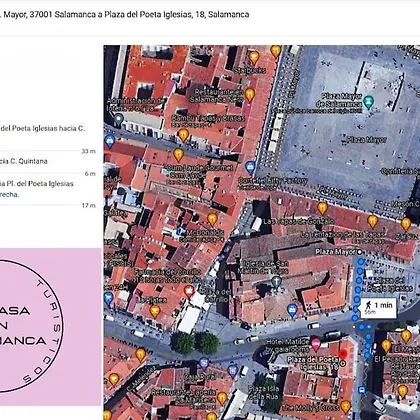
Task: Click the bus stop icon near The Molly's Cross
Action: (x=361, y=390)
